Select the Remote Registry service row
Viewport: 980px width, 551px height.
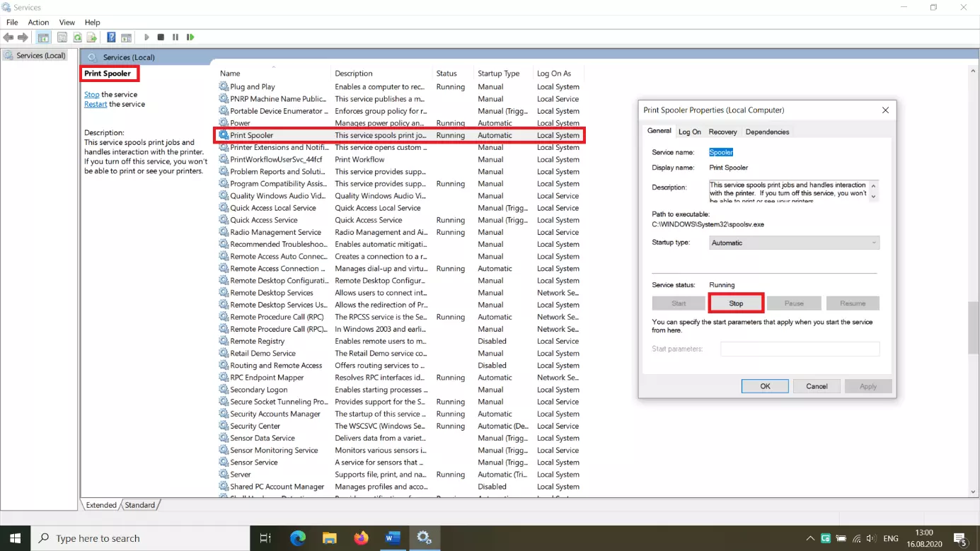click(x=257, y=342)
